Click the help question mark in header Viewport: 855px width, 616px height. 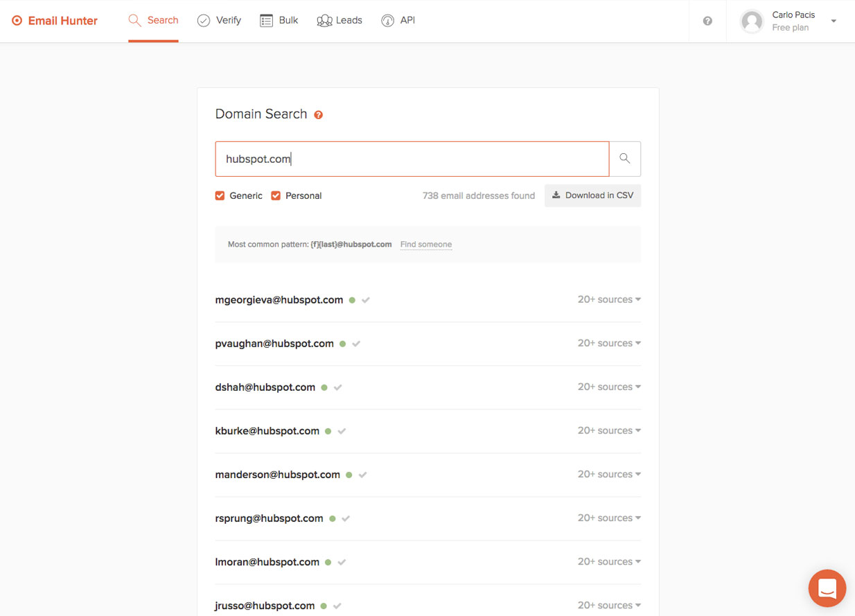coord(707,21)
